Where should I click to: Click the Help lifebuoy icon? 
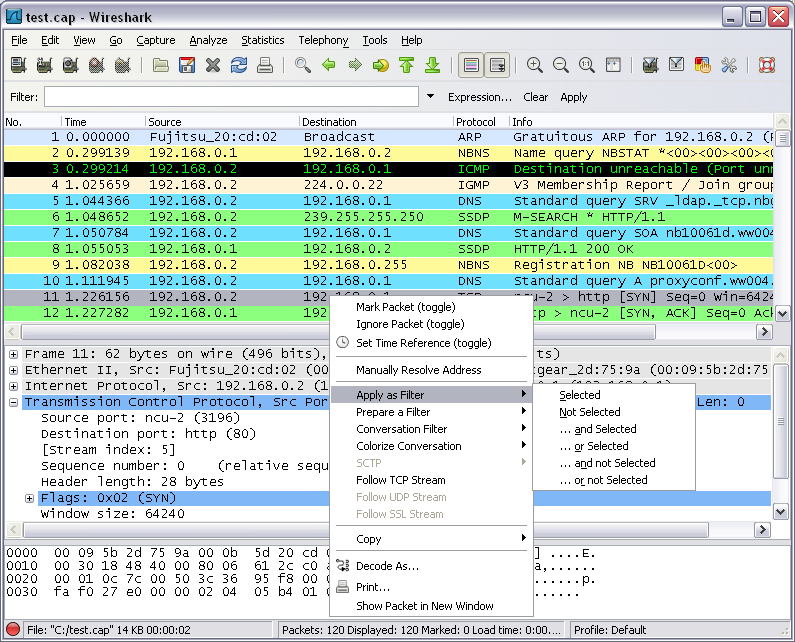(767, 66)
